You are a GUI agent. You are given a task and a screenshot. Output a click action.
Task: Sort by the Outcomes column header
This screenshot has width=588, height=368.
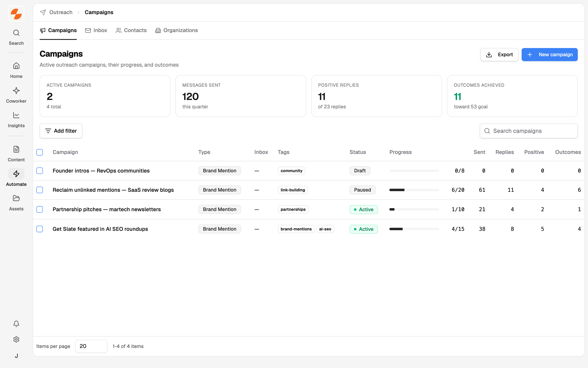(x=568, y=152)
